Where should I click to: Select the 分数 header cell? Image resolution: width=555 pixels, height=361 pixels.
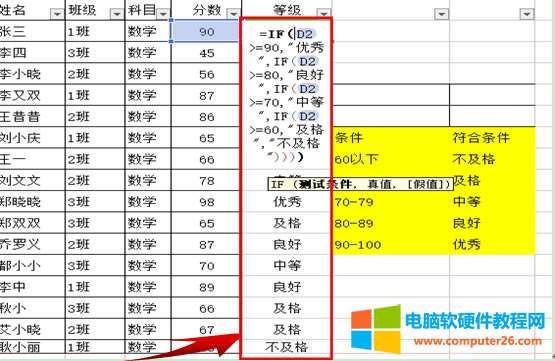206,10
